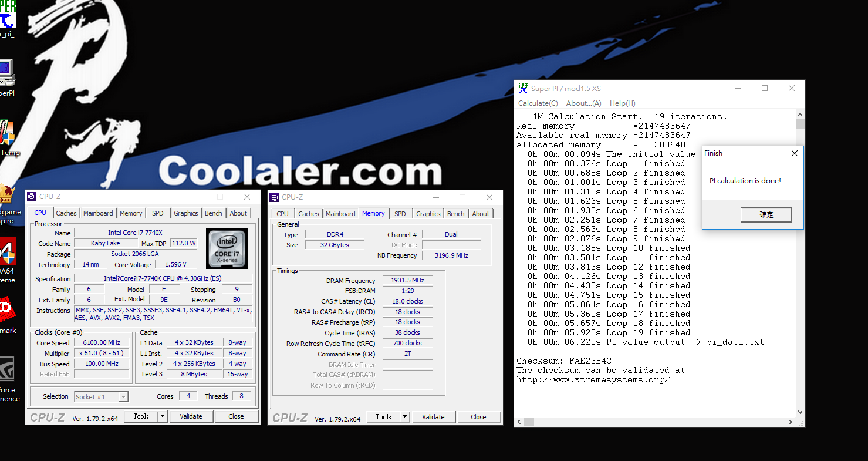Click Super PI horizontal scrollbar thumb
This screenshot has width=868, height=461.
[x=529, y=422]
